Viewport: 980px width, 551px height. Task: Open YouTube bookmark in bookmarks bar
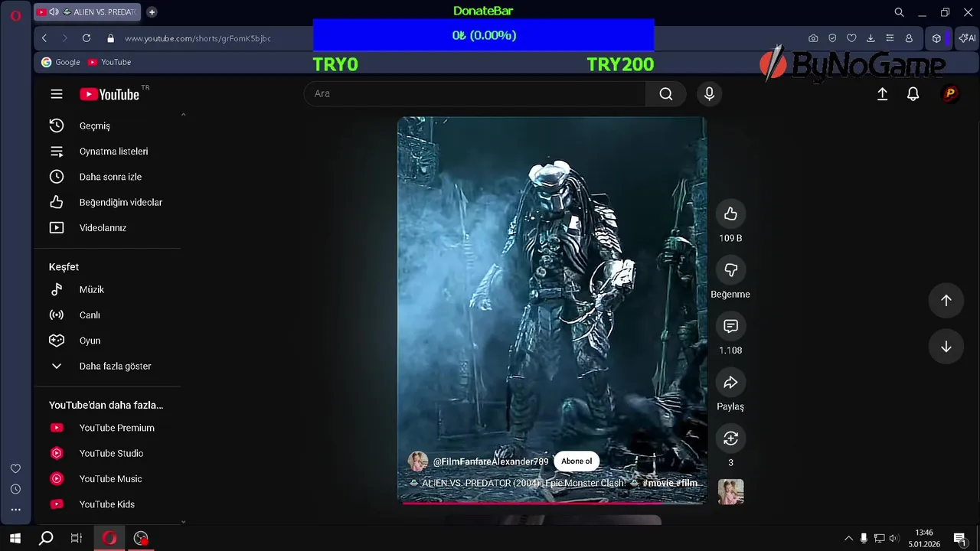[109, 62]
